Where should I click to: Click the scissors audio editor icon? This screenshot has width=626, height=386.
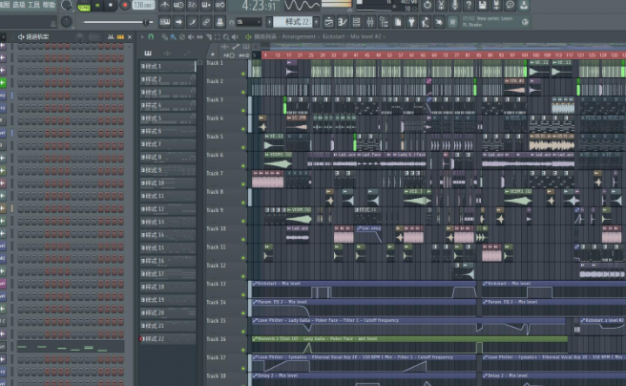pos(441,5)
